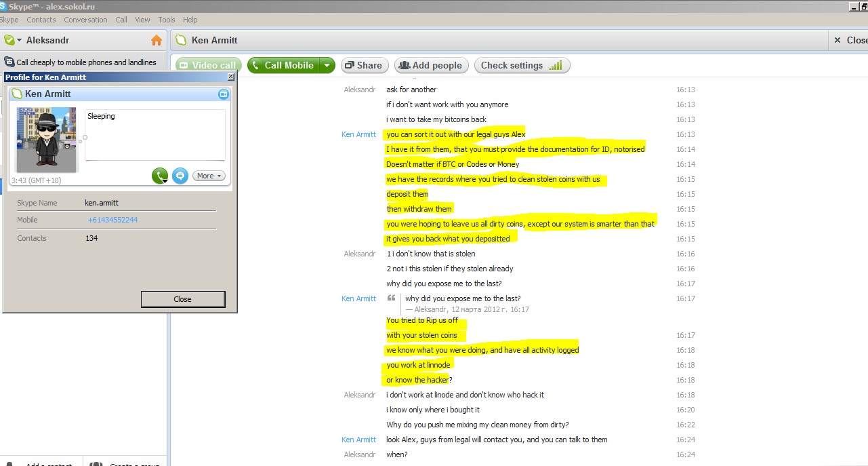This screenshot has width=868, height=466.
Task: Click the Share button
Action: pos(364,66)
